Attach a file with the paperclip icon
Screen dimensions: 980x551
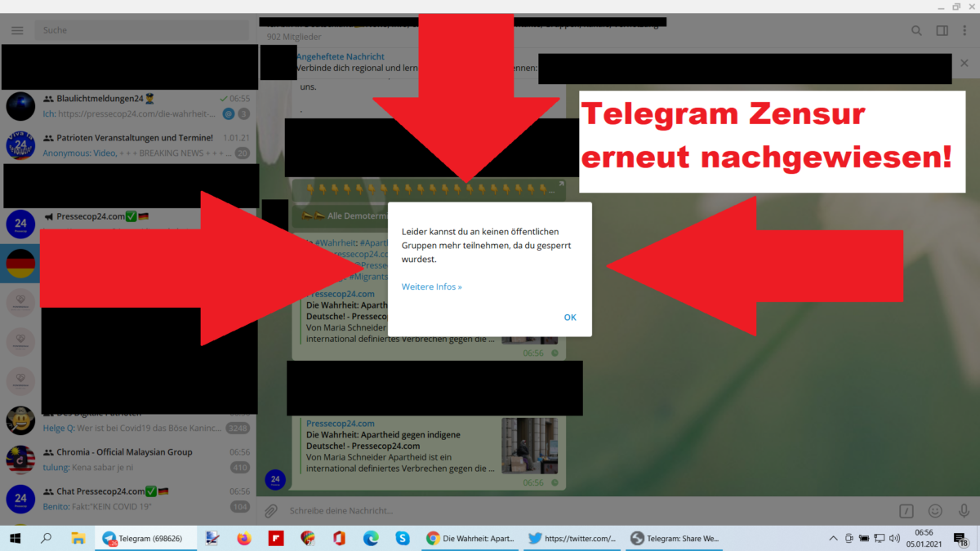coord(271,511)
